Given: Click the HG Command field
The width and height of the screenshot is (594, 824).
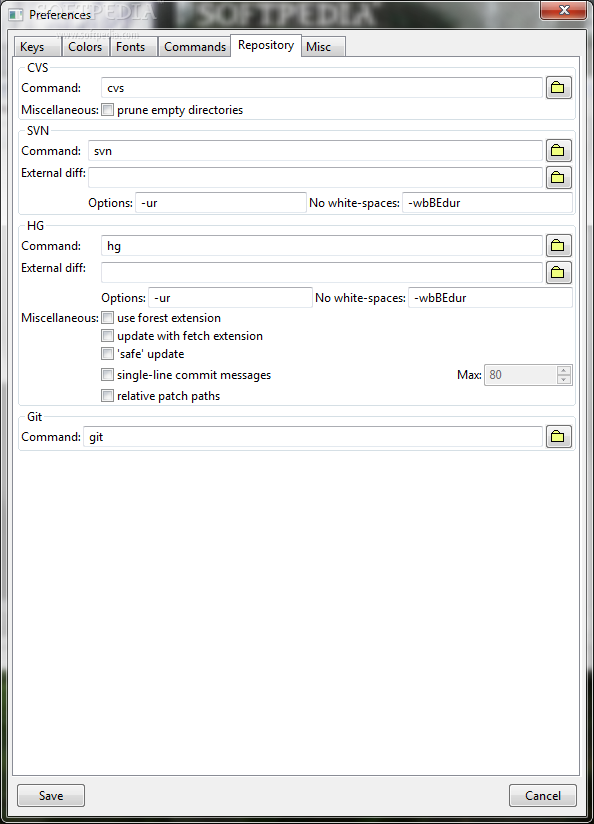Looking at the screenshot, I should pyautogui.click(x=321, y=245).
